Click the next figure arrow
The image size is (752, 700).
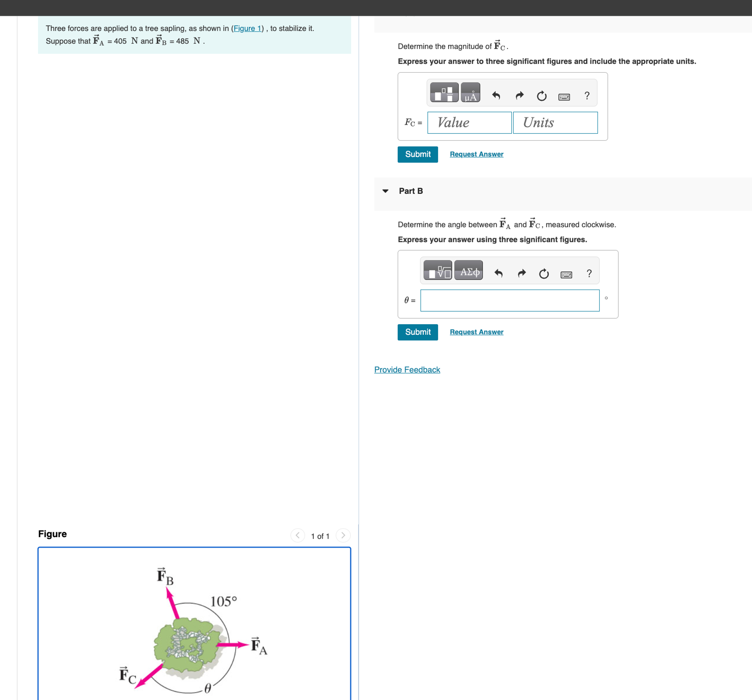point(343,536)
